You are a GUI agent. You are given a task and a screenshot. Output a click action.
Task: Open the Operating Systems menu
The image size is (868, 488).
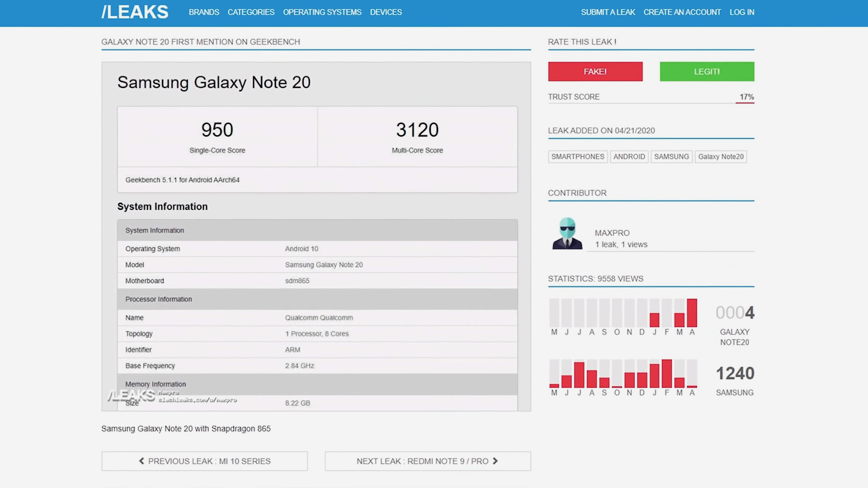(x=322, y=12)
